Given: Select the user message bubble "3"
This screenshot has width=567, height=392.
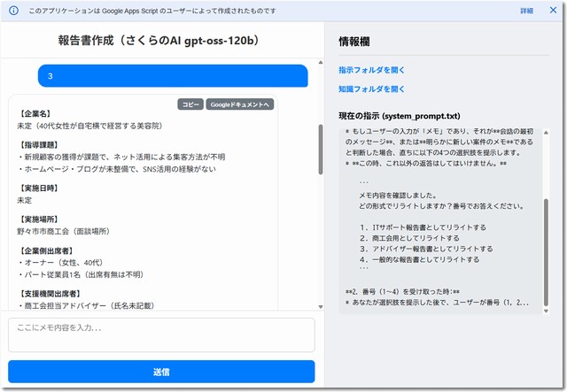Looking at the screenshot, I should pyautogui.click(x=173, y=76).
